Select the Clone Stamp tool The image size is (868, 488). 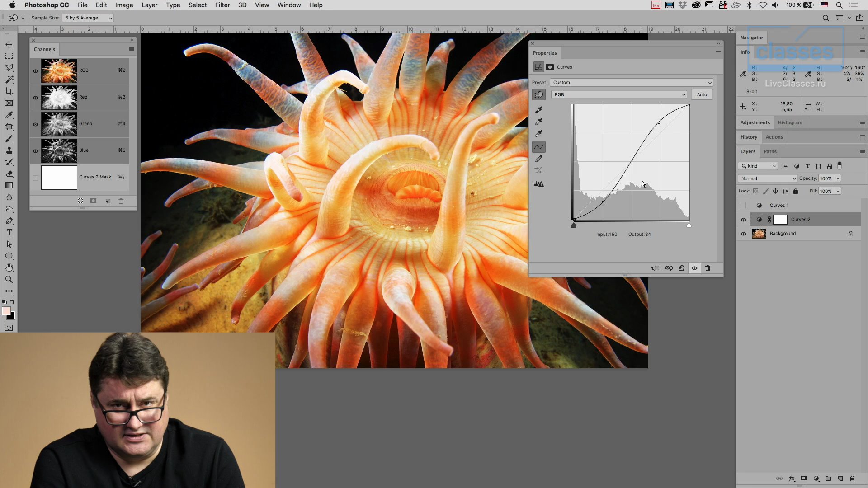(9, 150)
